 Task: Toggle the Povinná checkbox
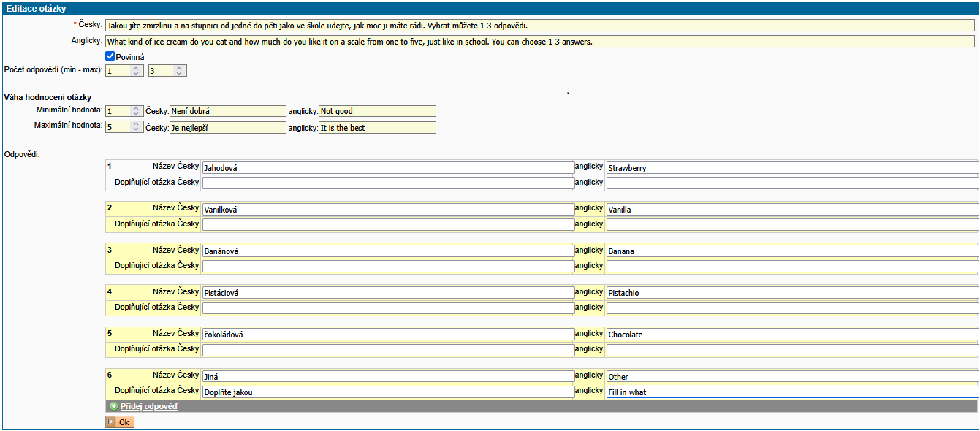[x=110, y=56]
